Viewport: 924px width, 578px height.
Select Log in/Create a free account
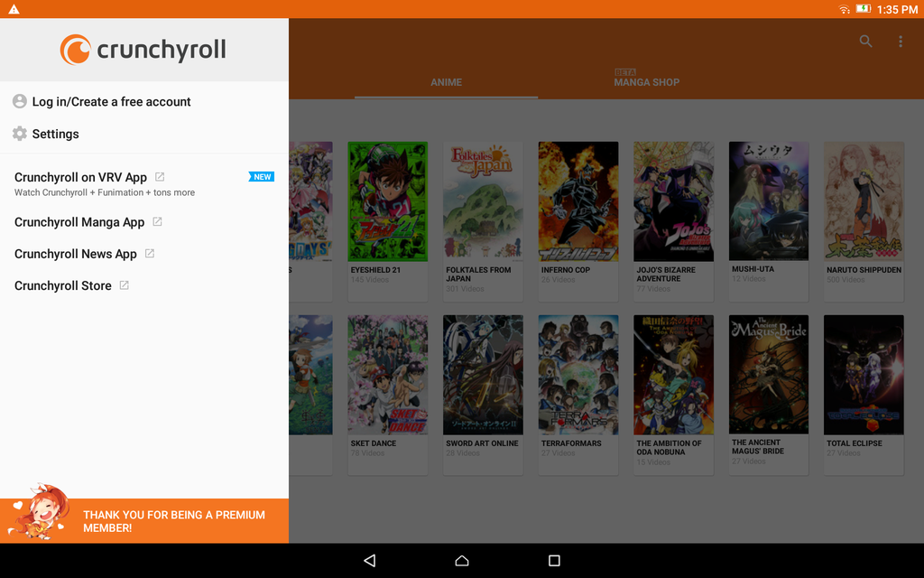[x=144, y=101]
